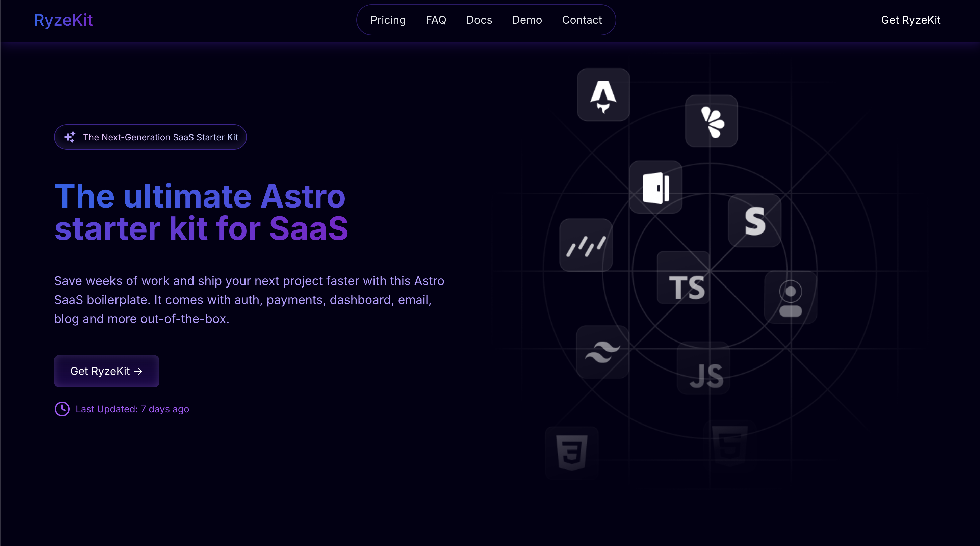The height and width of the screenshot is (546, 980).
Task: Click the 'Last Updated: 7 days ago' text
Action: [x=132, y=409]
